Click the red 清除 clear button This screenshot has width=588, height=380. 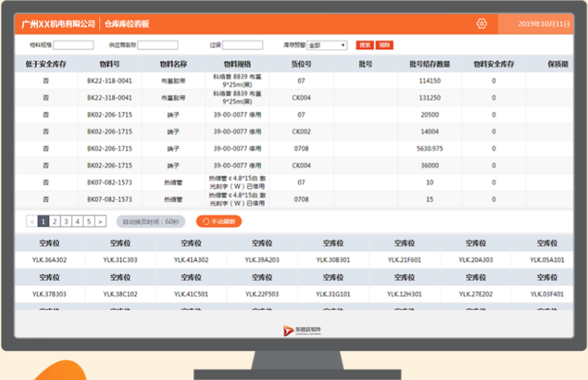(x=385, y=45)
